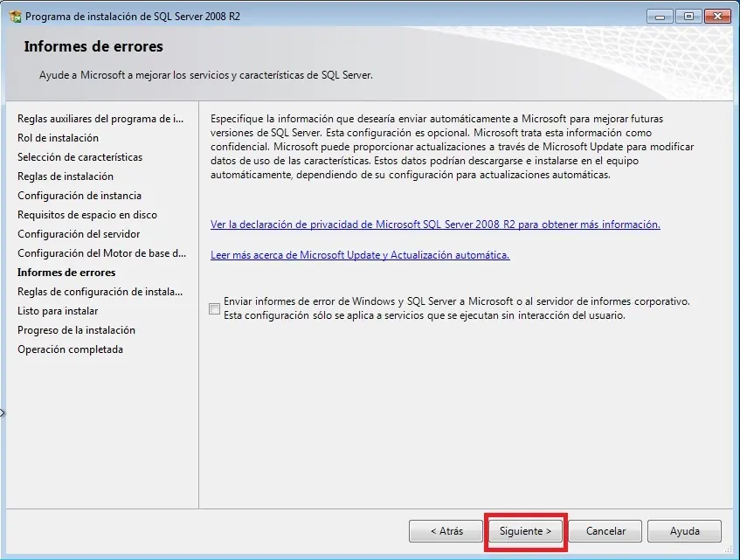Click the 'Ayude a Microsoft a mejorar' subtitle
740x560 pixels.
(206, 75)
